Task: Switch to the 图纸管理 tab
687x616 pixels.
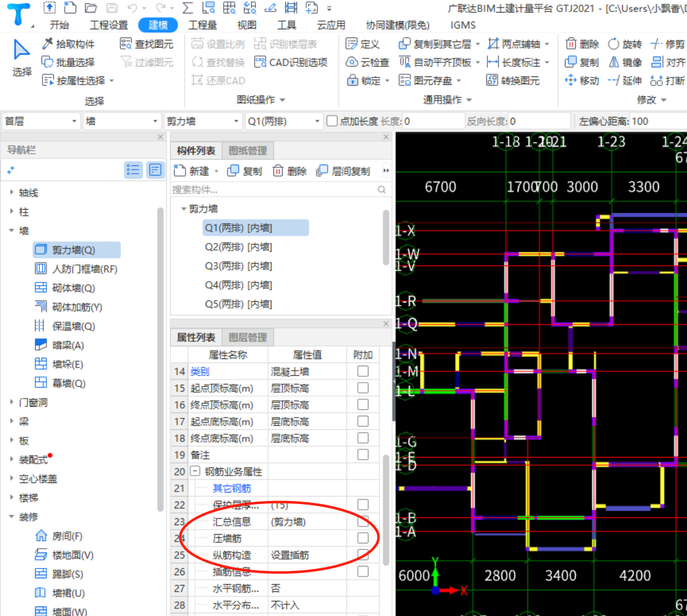Action: 248,151
